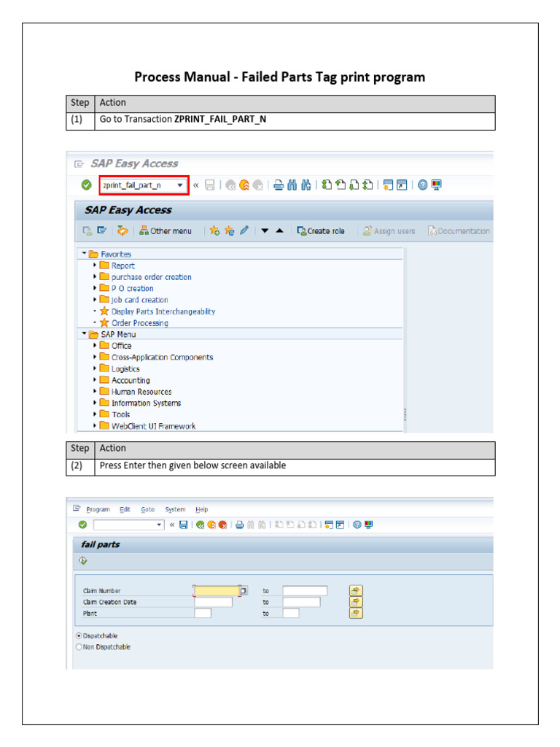Click the Help icon in SAP Easy Access toolbar
This screenshot has height=747, width=560.
[422, 185]
